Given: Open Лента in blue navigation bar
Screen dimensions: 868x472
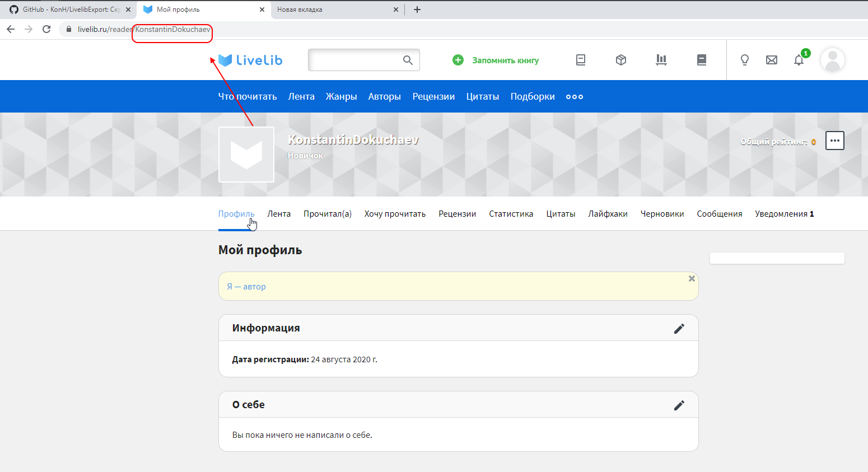Looking at the screenshot, I should pos(301,96).
